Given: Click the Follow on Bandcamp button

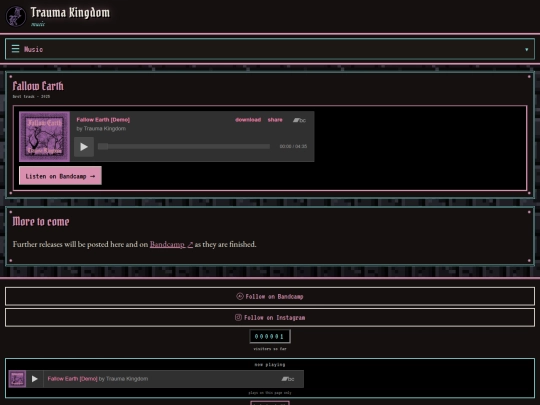Looking at the screenshot, I should (270, 296).
